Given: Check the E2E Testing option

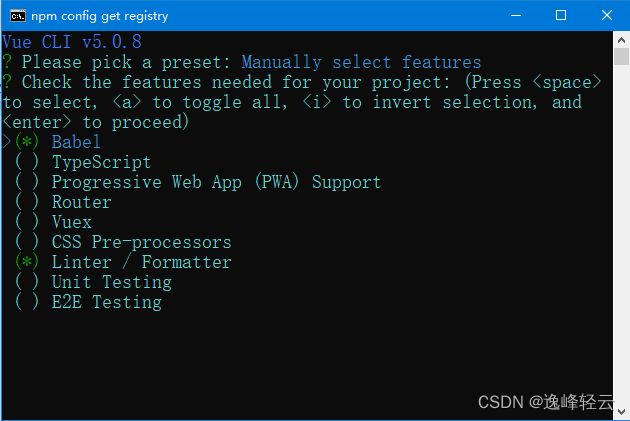Looking at the screenshot, I should pyautogui.click(x=27, y=302).
